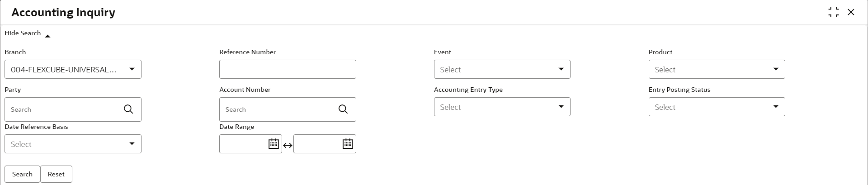Image resolution: width=868 pixels, height=185 pixels.
Task: Open the Date Range end calendar picker
Action: (x=348, y=144)
